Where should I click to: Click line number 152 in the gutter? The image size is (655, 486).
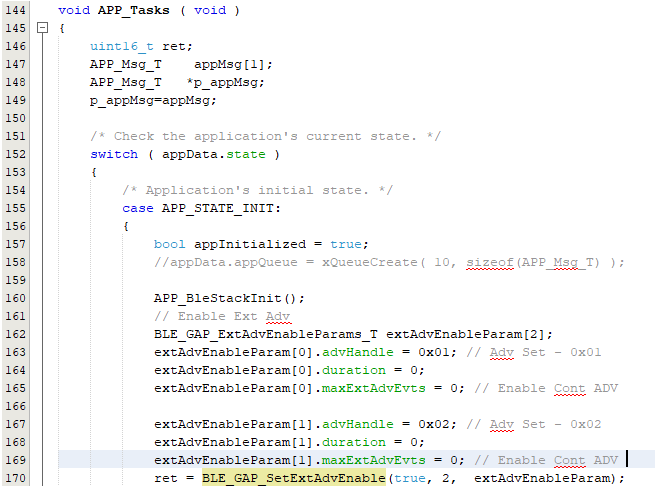coord(15,154)
